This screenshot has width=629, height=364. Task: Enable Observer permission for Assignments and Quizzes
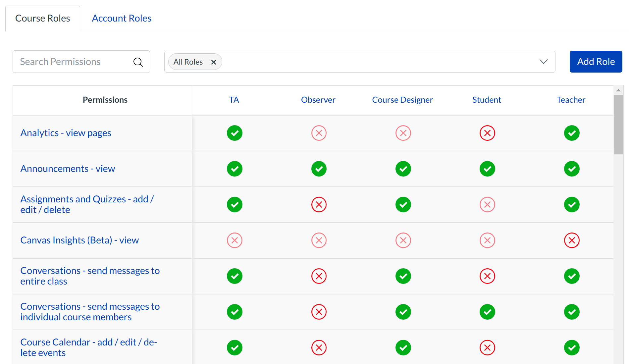pyautogui.click(x=319, y=204)
